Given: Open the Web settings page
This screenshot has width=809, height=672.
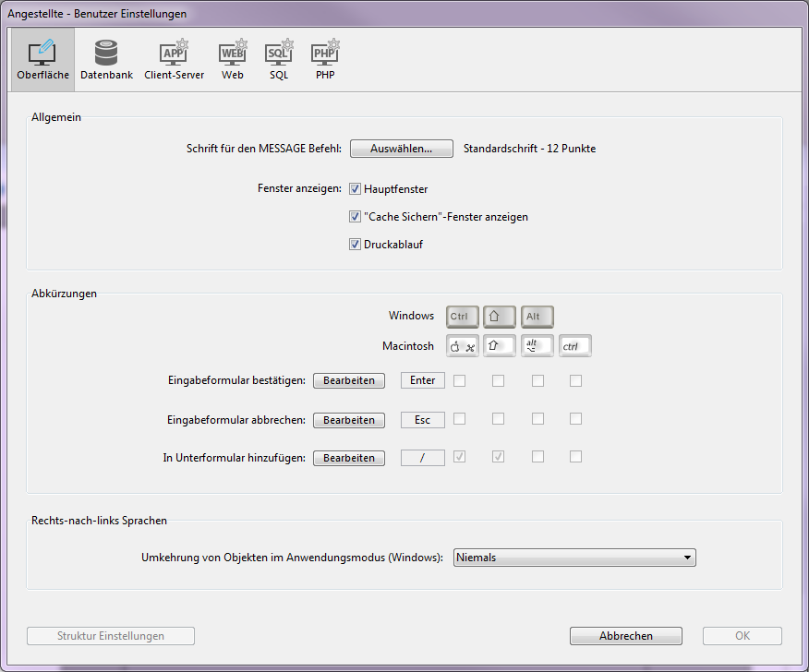Looking at the screenshot, I should (x=233, y=60).
